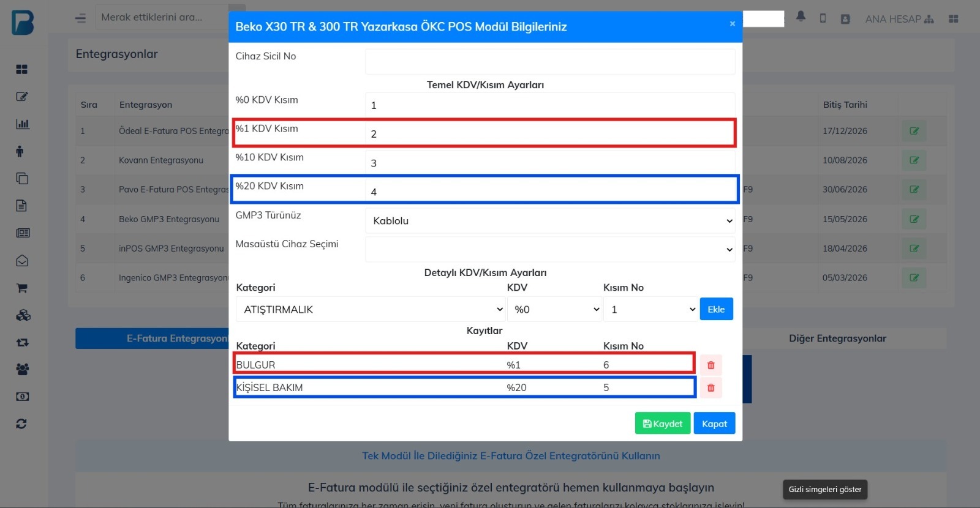Click the Ekle add button
The height and width of the screenshot is (508, 980).
[x=716, y=310]
